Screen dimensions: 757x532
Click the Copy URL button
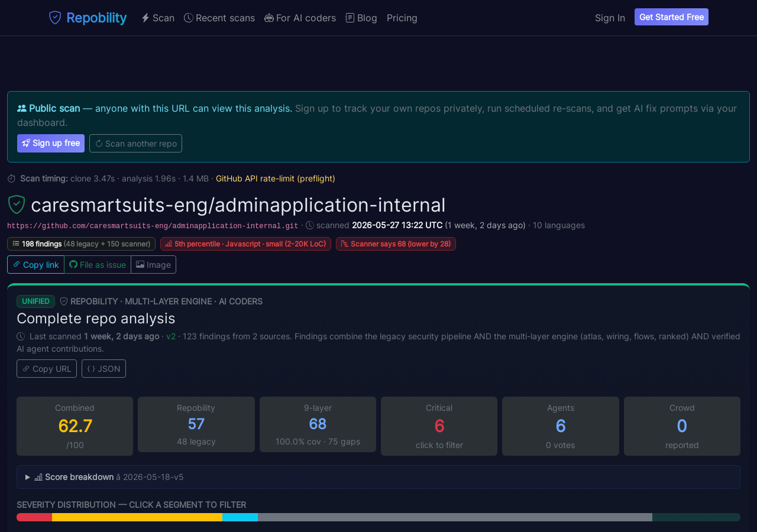tap(47, 369)
